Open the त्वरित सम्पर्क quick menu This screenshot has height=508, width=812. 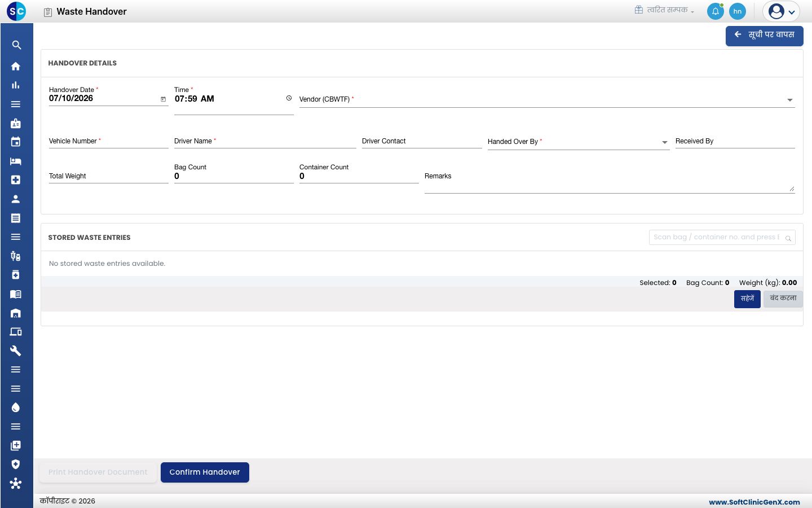click(665, 10)
